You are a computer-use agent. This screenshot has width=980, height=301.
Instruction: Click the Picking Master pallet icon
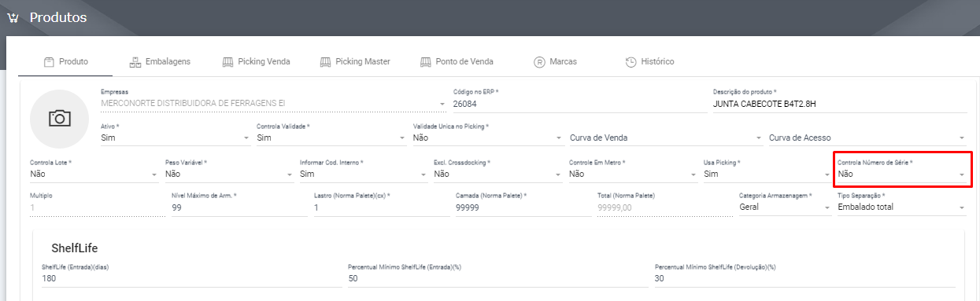tap(325, 61)
